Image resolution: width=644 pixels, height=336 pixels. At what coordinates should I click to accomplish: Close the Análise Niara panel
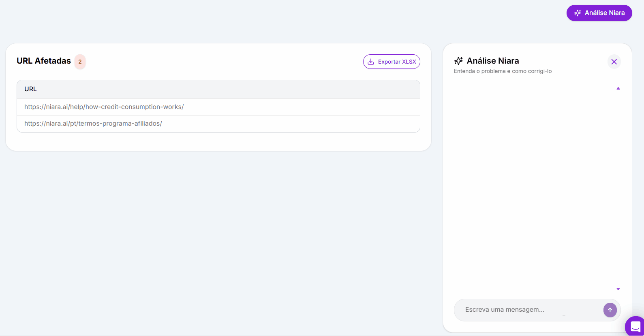[x=614, y=62]
